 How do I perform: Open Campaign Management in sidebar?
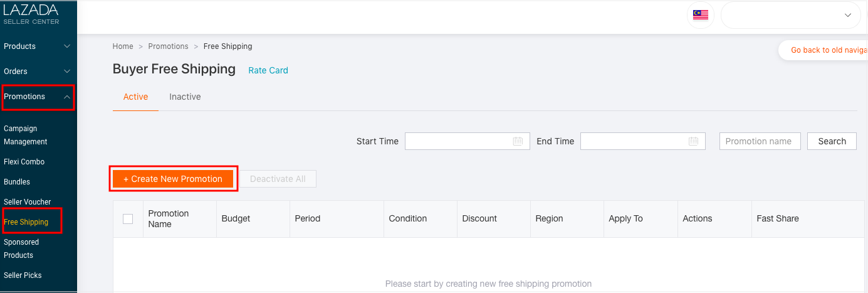click(x=26, y=135)
